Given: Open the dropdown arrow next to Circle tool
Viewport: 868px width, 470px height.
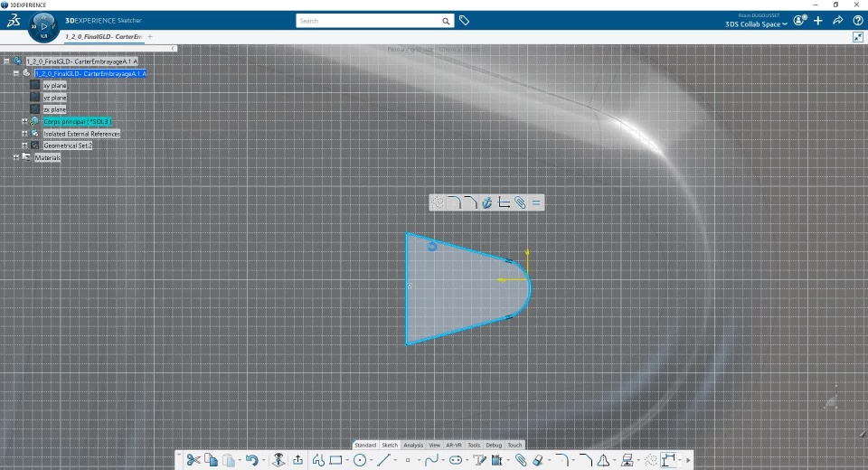Looking at the screenshot, I should (x=371, y=461).
